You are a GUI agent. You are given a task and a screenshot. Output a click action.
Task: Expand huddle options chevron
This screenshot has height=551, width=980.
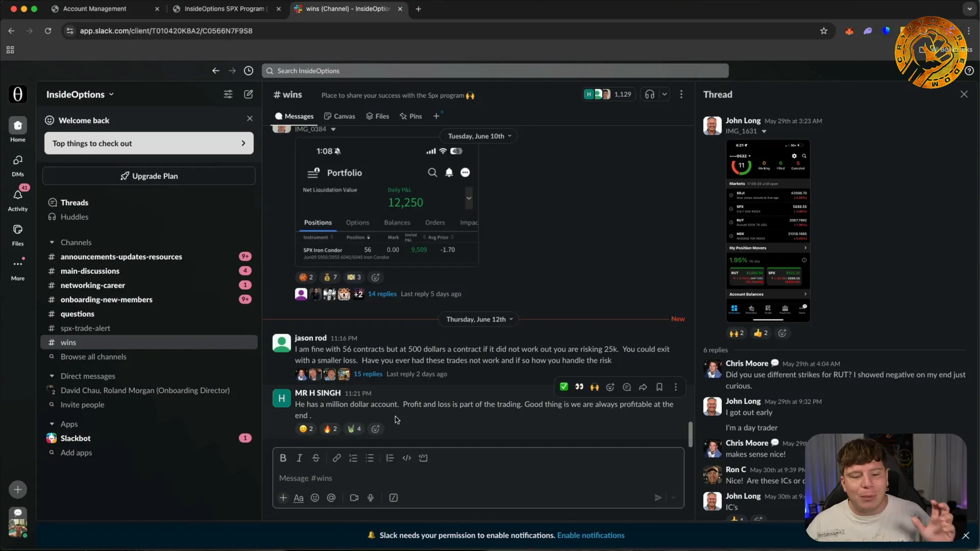pyautogui.click(x=665, y=94)
